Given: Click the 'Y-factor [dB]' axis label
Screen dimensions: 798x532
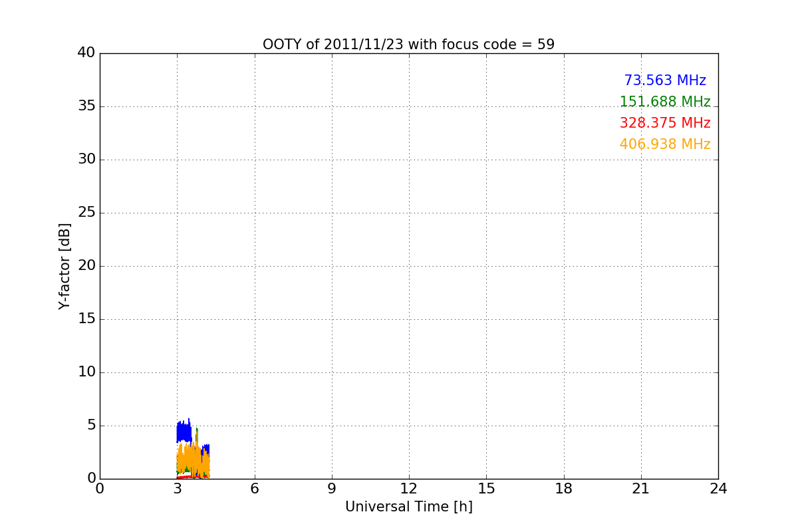Looking at the screenshot, I should (x=65, y=266).
